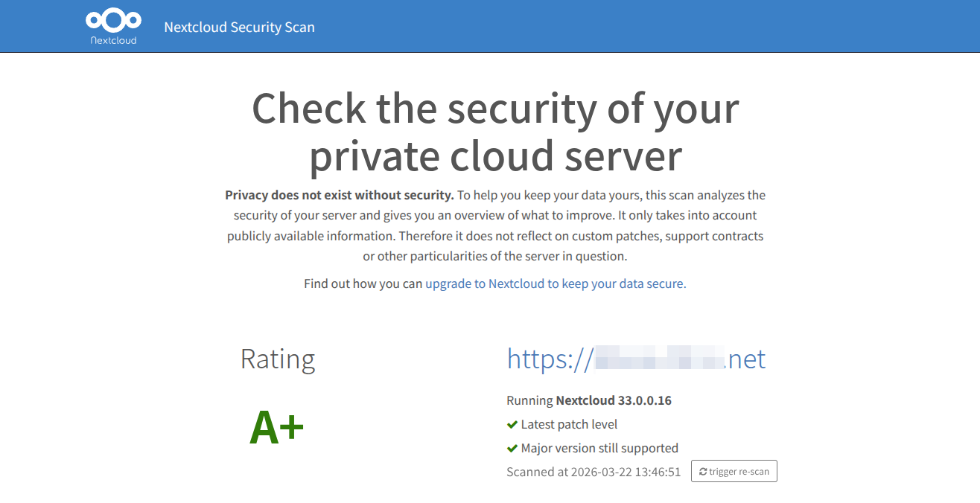980x503 pixels.
Task: Click the Nextcloud logo in the header
Action: click(x=113, y=20)
